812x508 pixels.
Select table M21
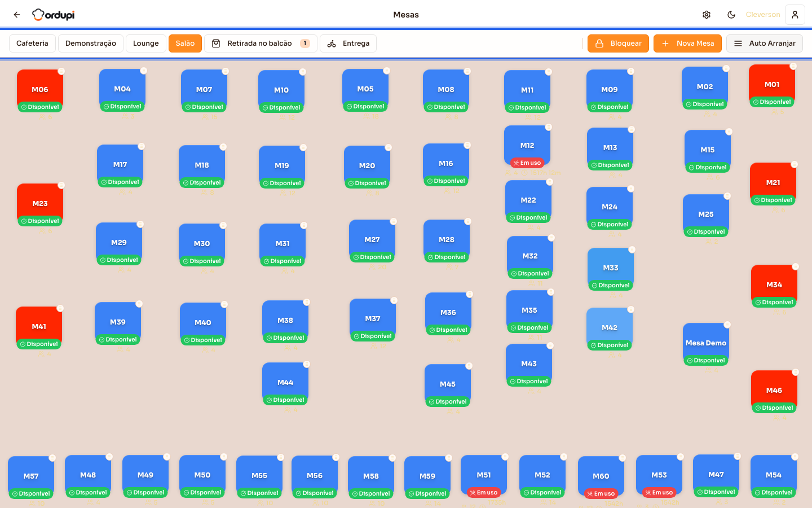(773, 183)
